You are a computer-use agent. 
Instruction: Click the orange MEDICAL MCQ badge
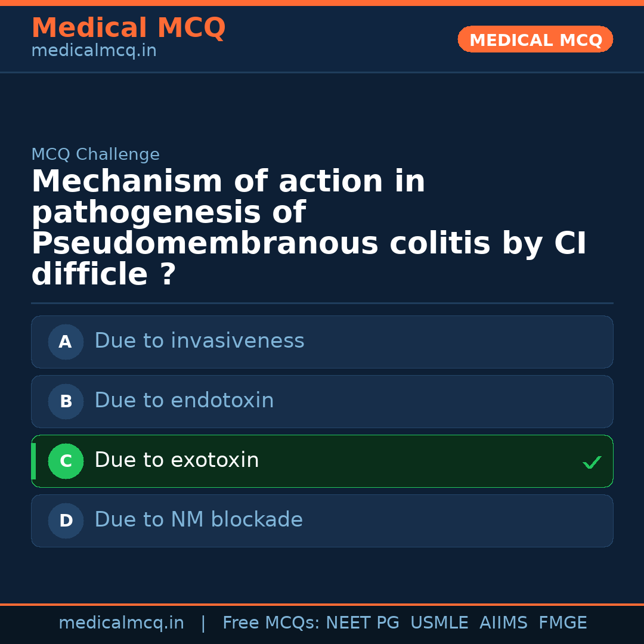pyautogui.click(x=535, y=39)
